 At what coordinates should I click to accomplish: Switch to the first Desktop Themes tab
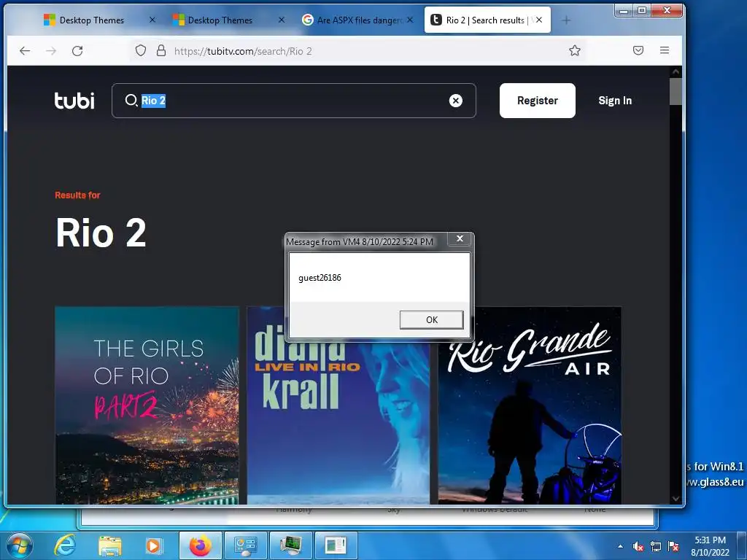pyautogui.click(x=90, y=20)
